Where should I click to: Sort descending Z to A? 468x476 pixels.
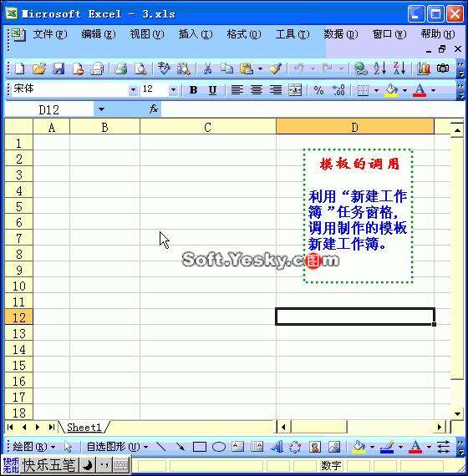coord(399,68)
